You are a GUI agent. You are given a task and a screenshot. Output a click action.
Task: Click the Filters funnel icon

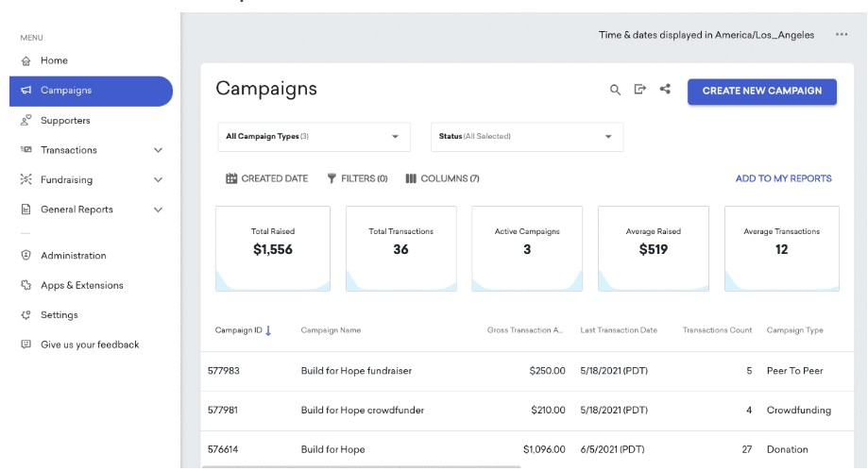tap(332, 178)
